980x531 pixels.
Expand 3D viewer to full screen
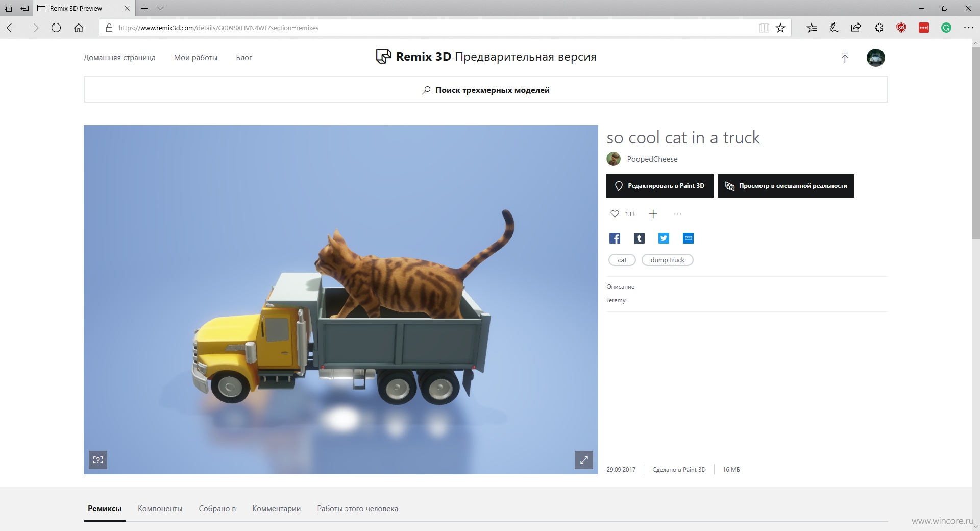[x=584, y=460]
